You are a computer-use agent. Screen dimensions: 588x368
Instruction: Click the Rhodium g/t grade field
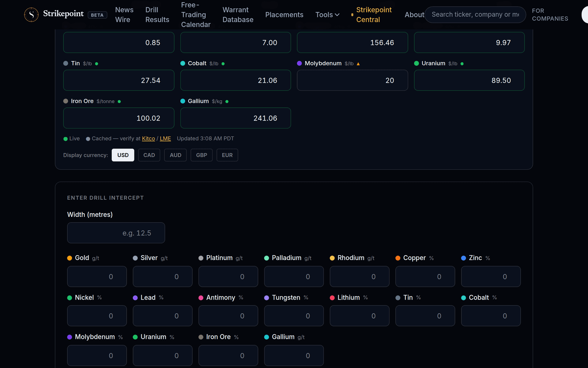pyautogui.click(x=360, y=277)
